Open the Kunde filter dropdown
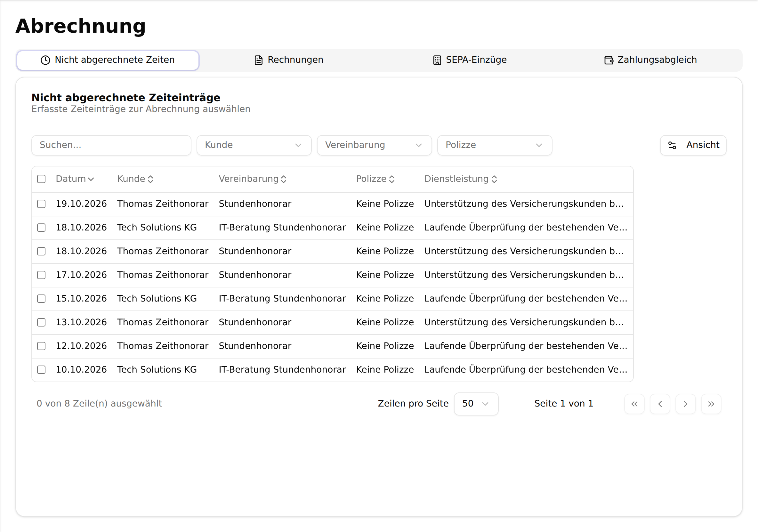Image resolution: width=758 pixels, height=532 pixels. 254,145
